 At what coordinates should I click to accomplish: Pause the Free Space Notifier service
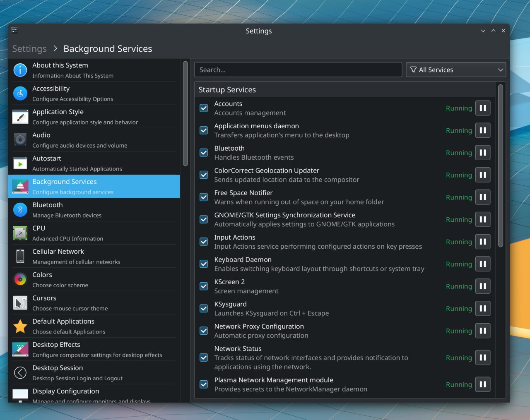pos(483,197)
